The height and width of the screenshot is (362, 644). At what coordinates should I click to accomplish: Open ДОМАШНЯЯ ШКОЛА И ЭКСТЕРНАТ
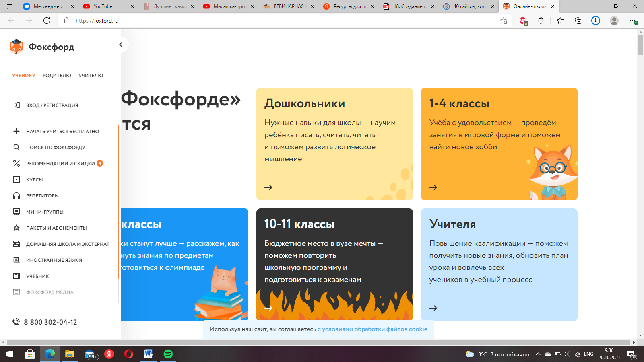click(68, 244)
